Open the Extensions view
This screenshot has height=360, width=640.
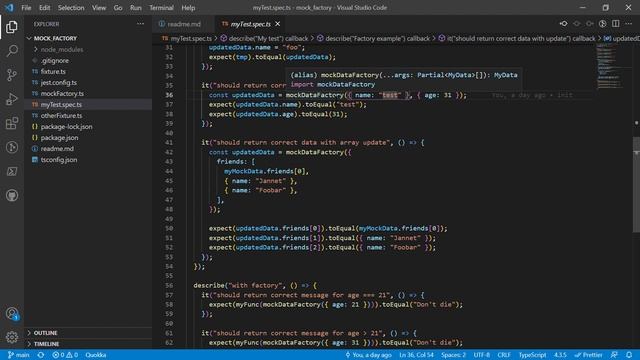point(12,123)
